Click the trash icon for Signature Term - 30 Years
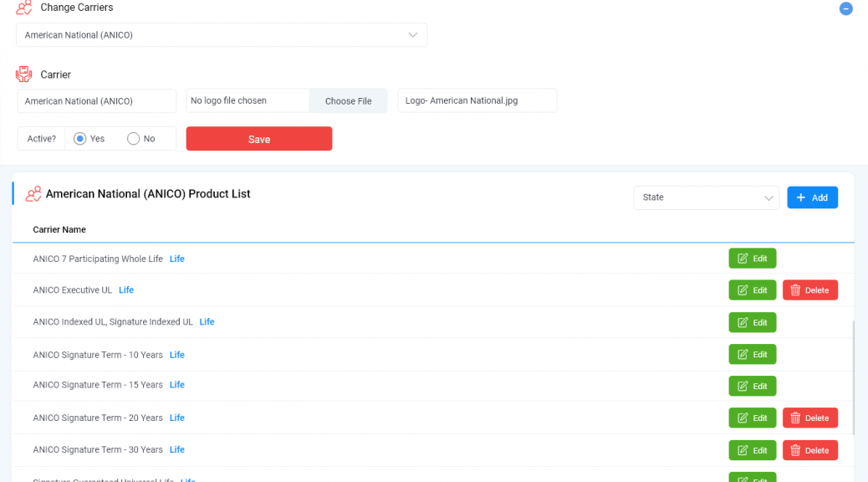 [795, 450]
